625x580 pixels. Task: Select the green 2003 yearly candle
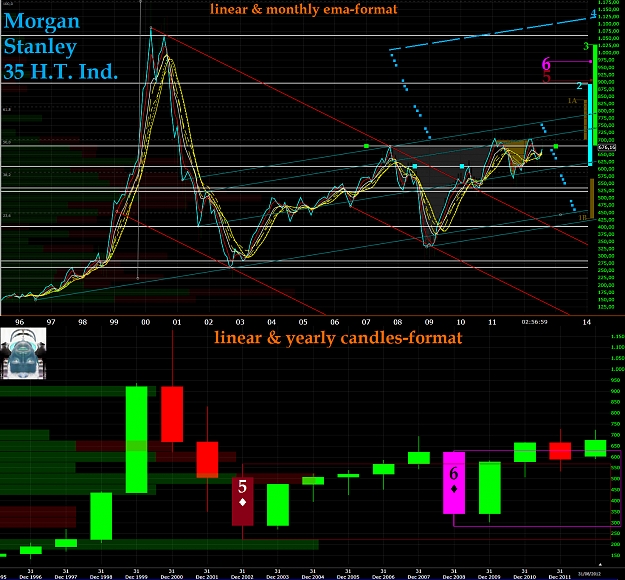278,505
